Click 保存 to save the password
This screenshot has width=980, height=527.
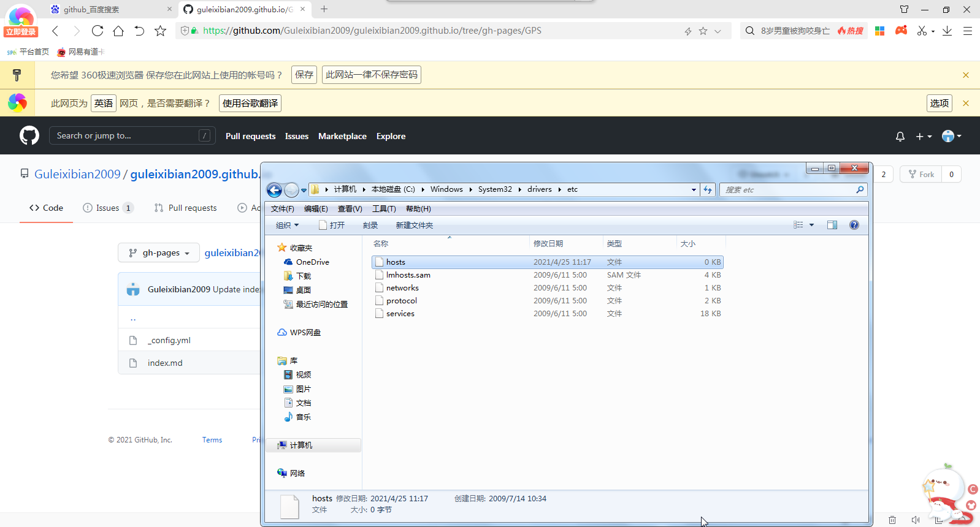[x=304, y=75]
